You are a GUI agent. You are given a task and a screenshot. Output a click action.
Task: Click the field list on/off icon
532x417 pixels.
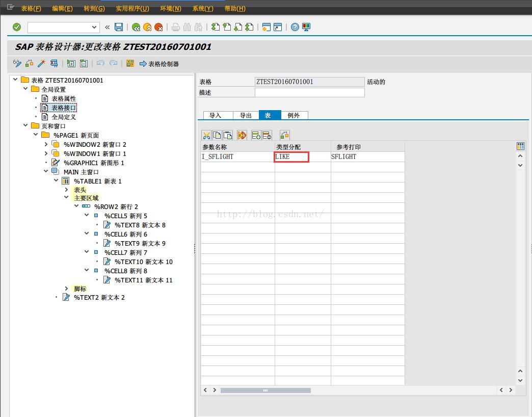130,63
